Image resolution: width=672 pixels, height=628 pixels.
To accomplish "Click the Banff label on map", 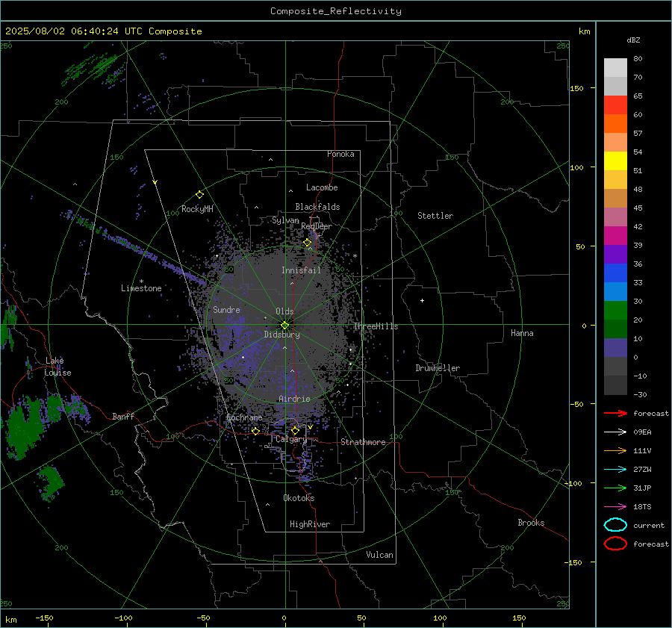I will coord(123,416).
